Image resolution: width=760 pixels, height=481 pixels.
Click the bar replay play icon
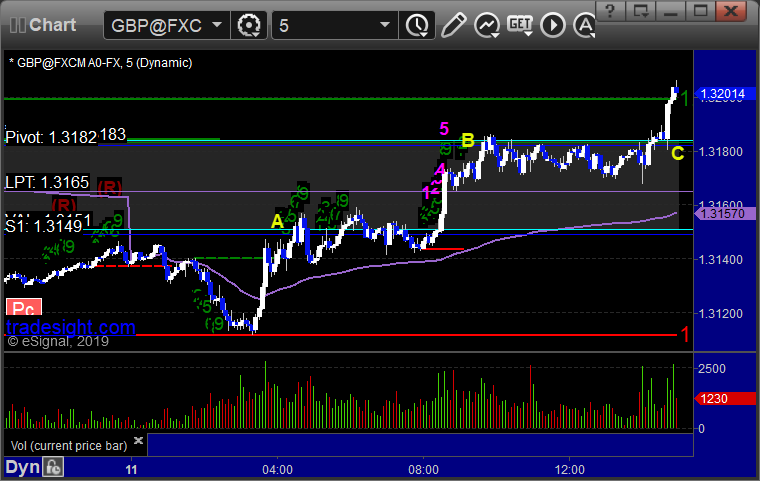tap(553, 25)
